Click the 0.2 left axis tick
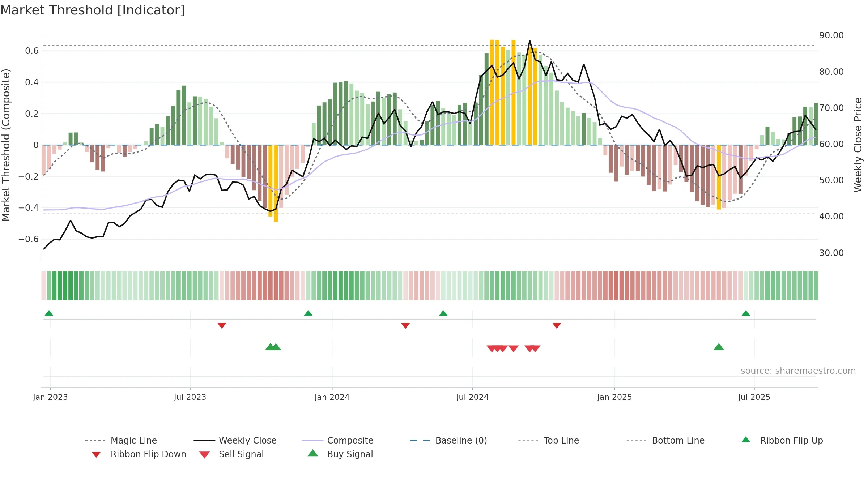 point(32,114)
